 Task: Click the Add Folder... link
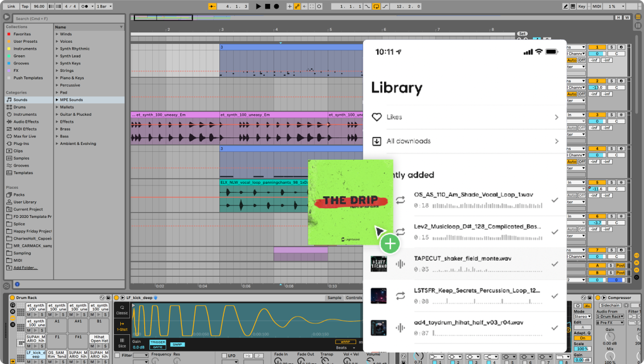(x=25, y=268)
